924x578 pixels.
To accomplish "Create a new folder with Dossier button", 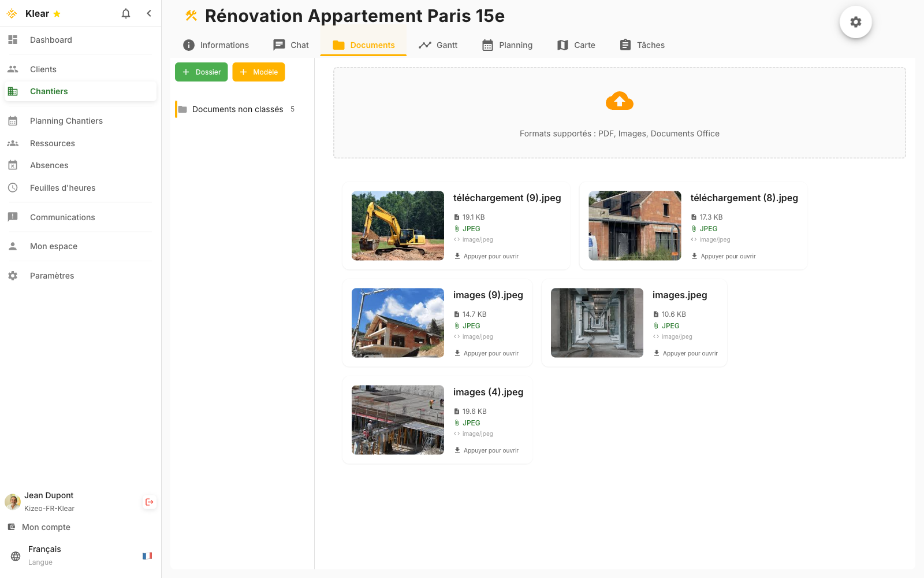I will click(x=202, y=72).
